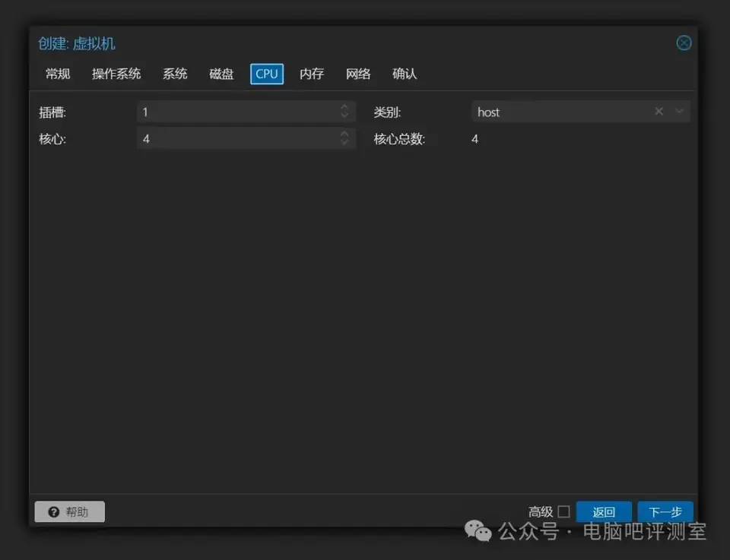Clear the 类别 host value
730x560 pixels.
(x=659, y=112)
